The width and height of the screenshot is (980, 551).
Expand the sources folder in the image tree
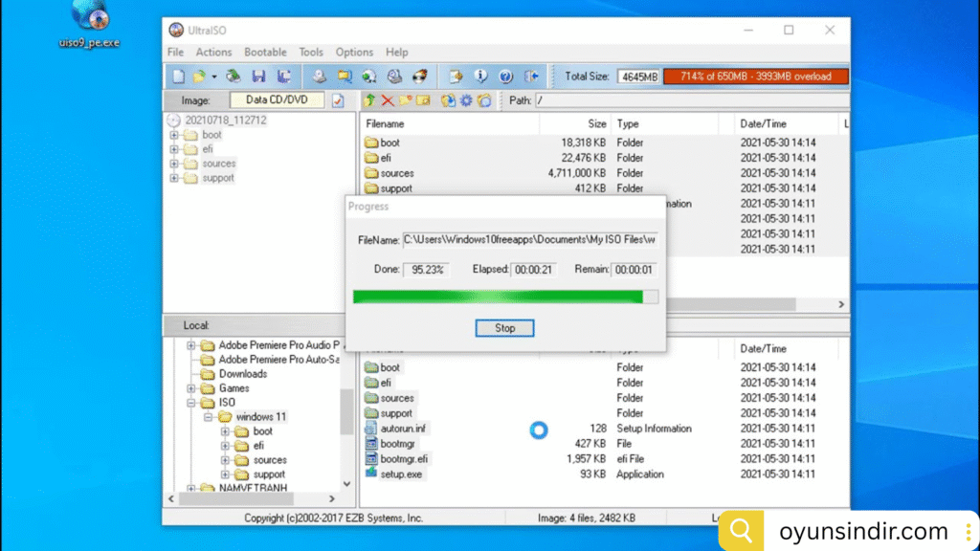174,164
